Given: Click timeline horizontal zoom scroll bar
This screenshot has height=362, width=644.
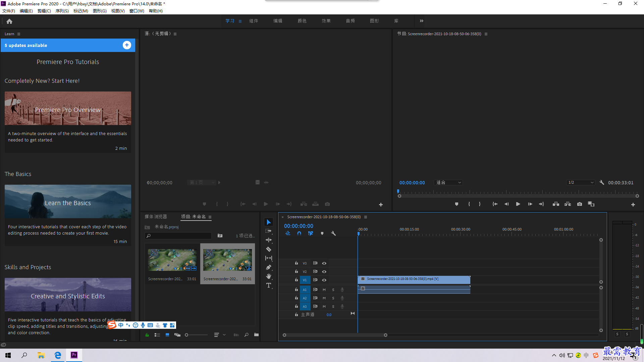Looking at the screenshot, I should click(x=335, y=335).
